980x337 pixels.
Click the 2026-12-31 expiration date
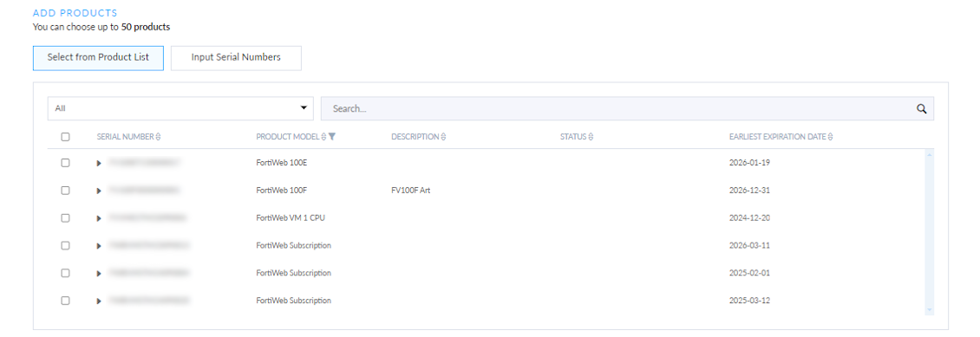click(x=749, y=191)
